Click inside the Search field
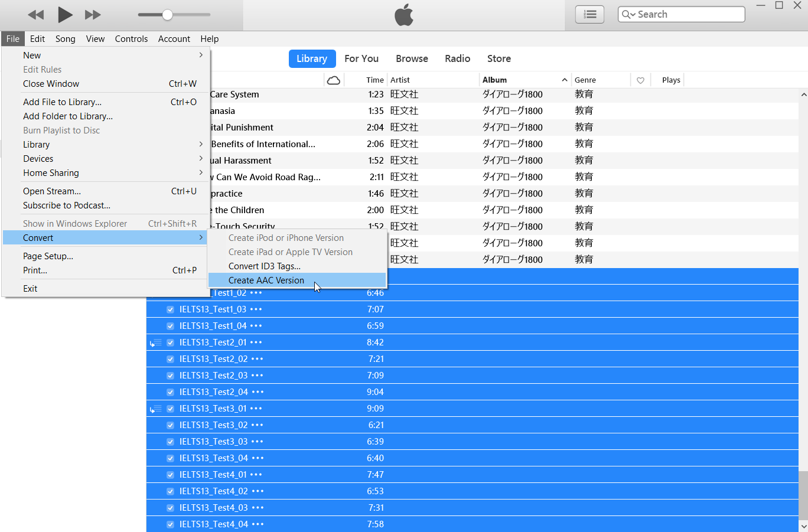808x532 pixels. pos(682,14)
